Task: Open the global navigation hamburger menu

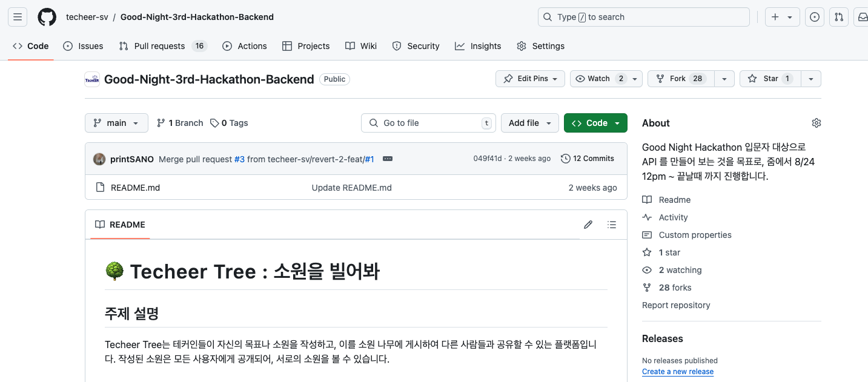Action: click(17, 17)
